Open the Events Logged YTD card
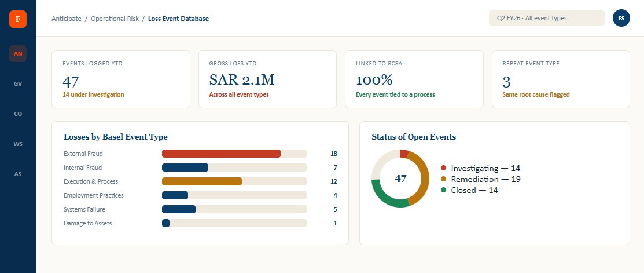 pos(121,79)
